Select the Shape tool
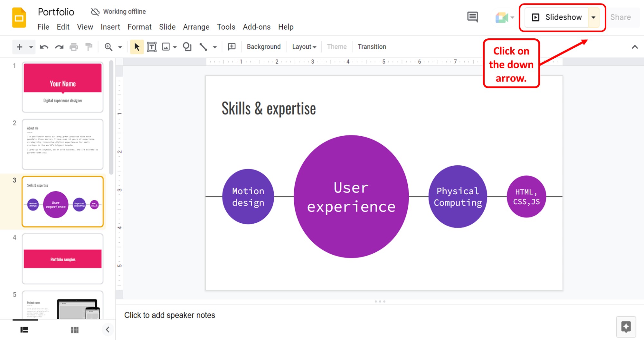This screenshot has width=644, height=340. pyautogui.click(x=187, y=47)
